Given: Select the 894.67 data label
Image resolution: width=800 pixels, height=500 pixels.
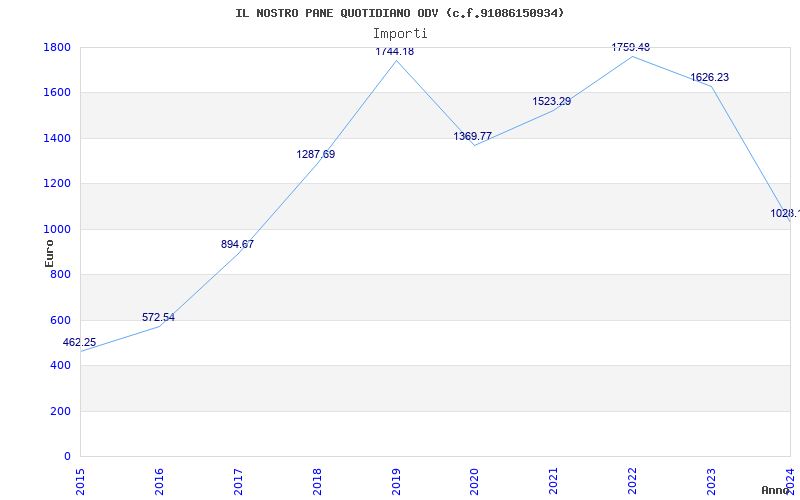Looking at the screenshot, I should [237, 244].
